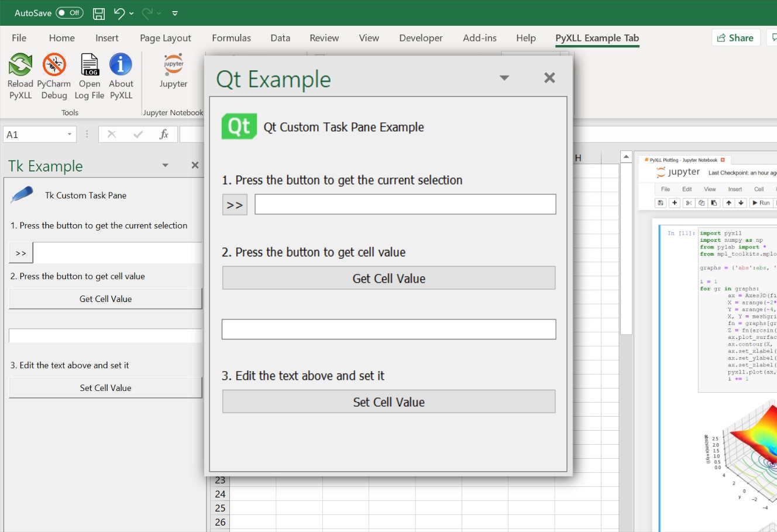The width and height of the screenshot is (777, 532).
Task: Open the Jupyter View menu
Action: click(x=710, y=189)
